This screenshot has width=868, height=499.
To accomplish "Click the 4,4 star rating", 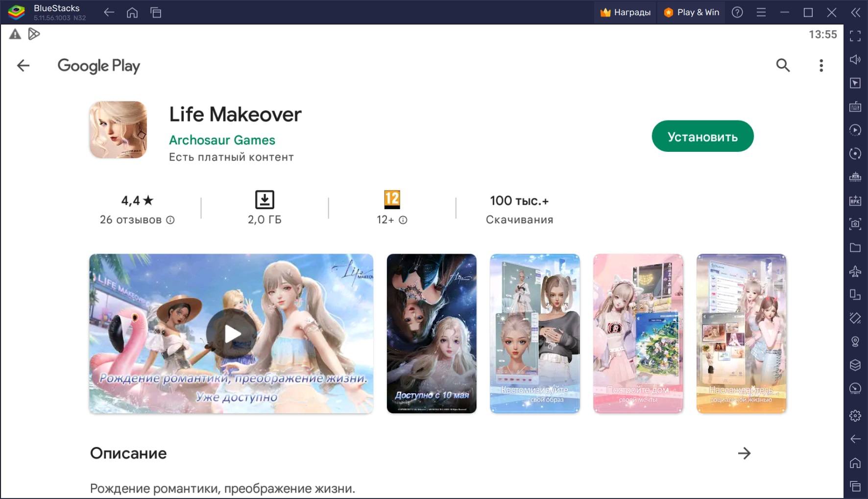I will (x=137, y=200).
